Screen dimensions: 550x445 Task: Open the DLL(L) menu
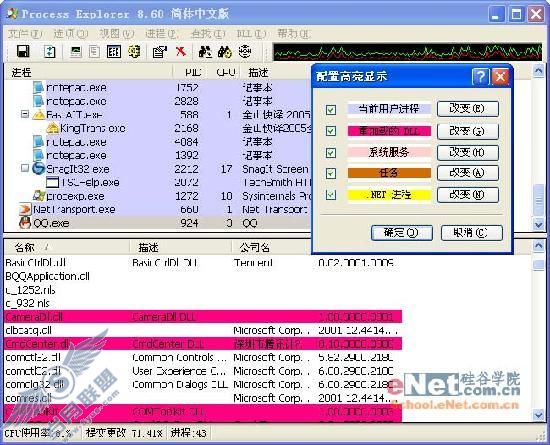251,34
